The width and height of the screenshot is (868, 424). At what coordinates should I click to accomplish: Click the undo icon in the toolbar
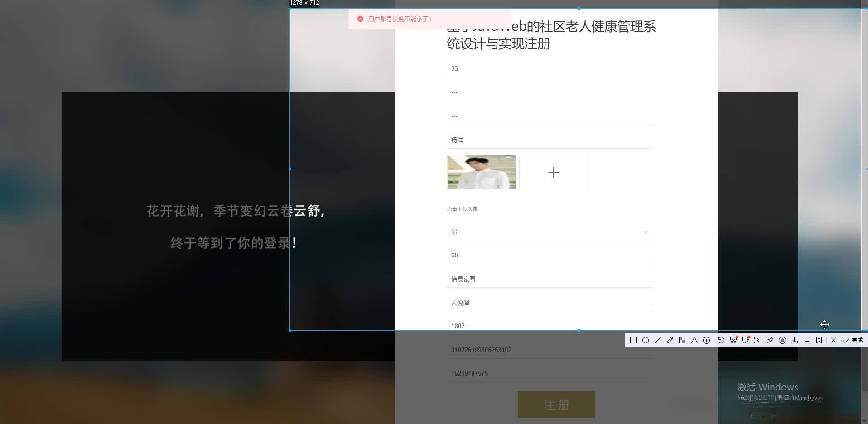[721, 340]
